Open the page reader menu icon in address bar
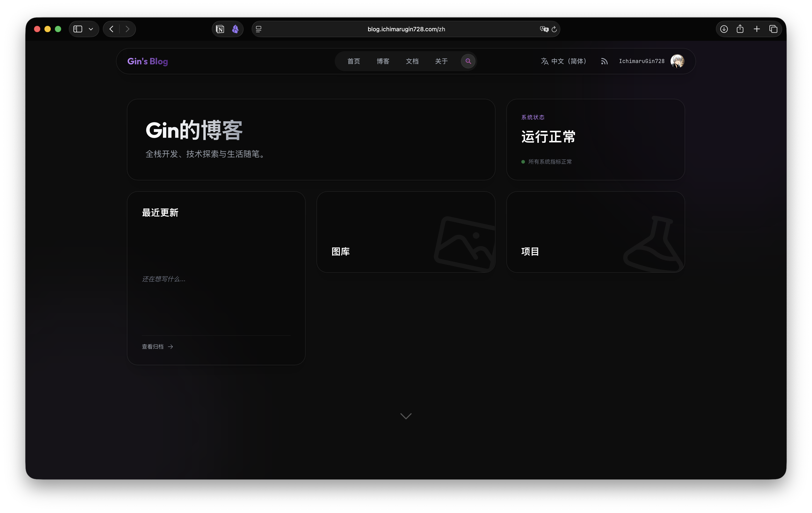 [259, 29]
